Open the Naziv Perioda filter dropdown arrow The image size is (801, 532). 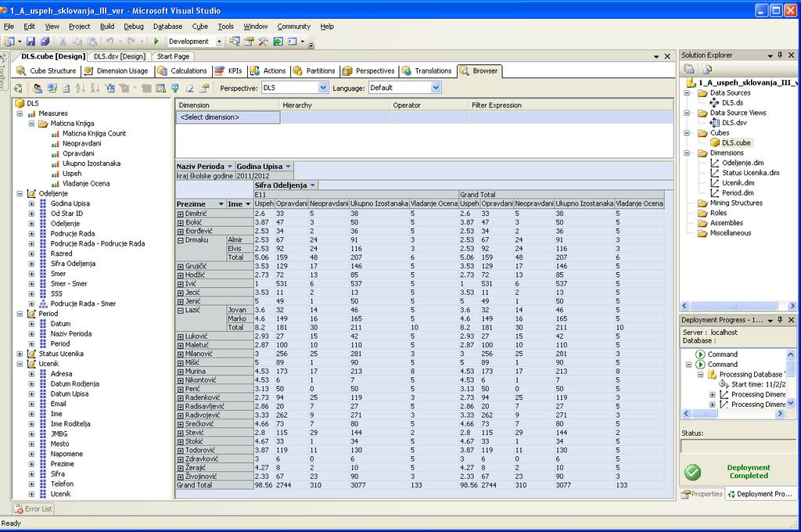click(230, 167)
